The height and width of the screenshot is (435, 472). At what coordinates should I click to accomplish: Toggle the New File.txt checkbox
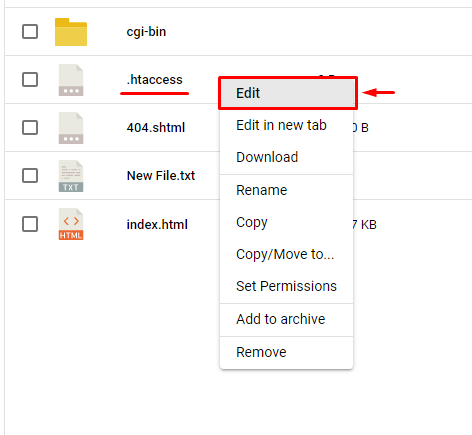(x=30, y=175)
